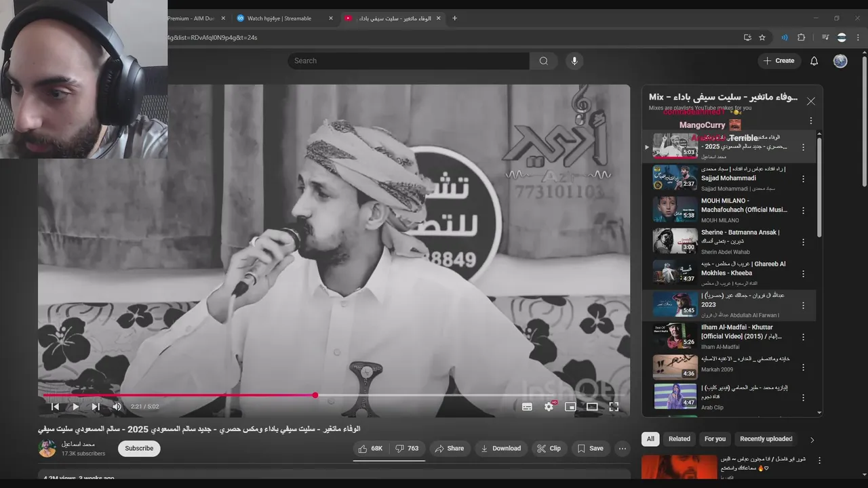Play MOUH MILANO Machafouhach thumbnail
This screenshot has height=488, width=868.
675,209
